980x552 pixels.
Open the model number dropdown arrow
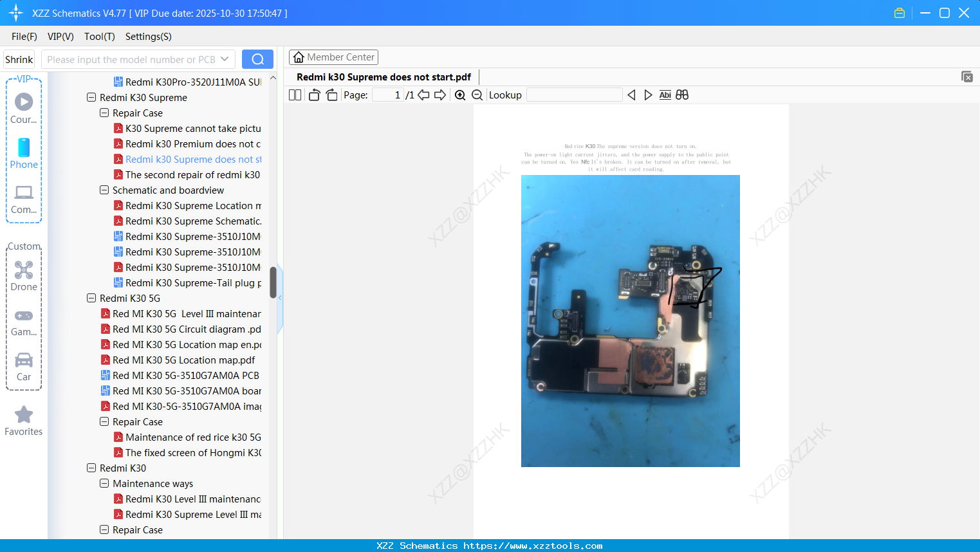pyautogui.click(x=226, y=59)
